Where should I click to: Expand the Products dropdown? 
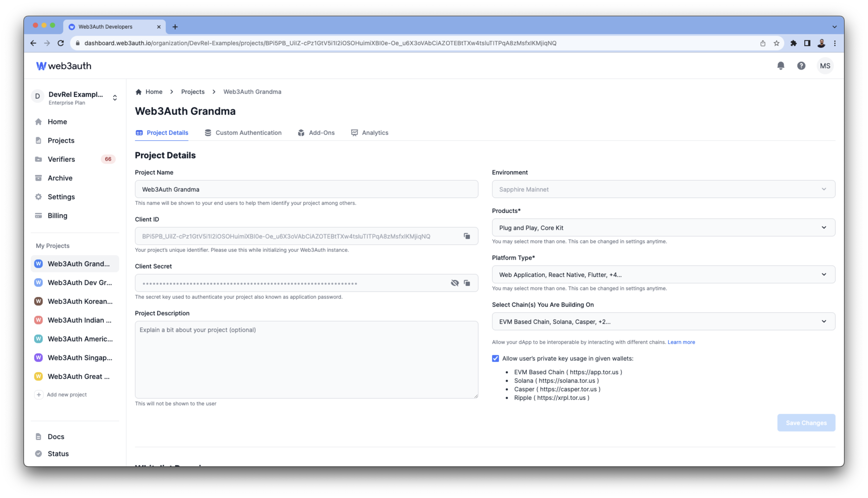point(663,227)
